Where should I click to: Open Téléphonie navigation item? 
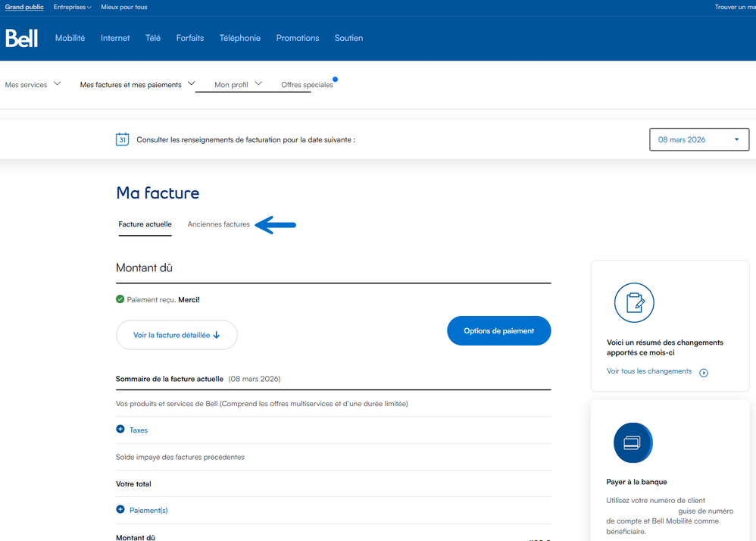tap(239, 38)
